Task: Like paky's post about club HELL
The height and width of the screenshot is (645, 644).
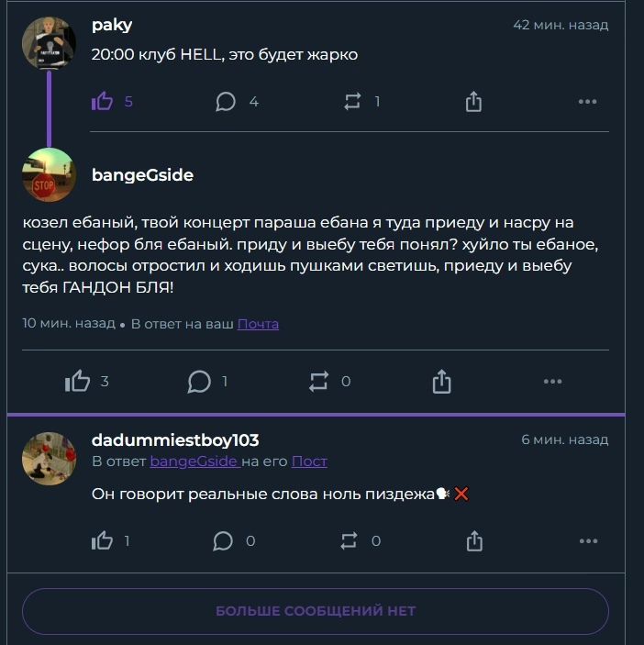Action: pos(102,102)
